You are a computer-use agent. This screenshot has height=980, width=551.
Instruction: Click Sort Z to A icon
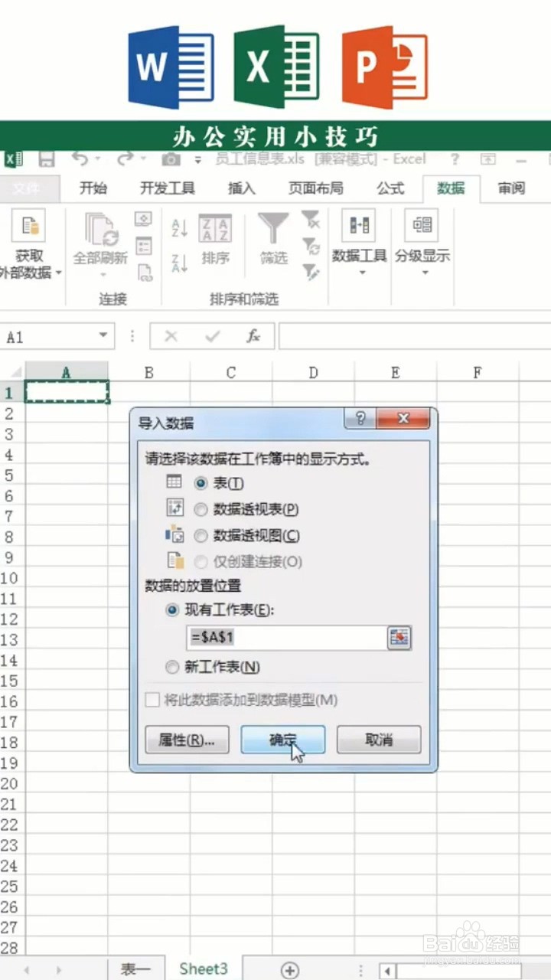point(180,263)
